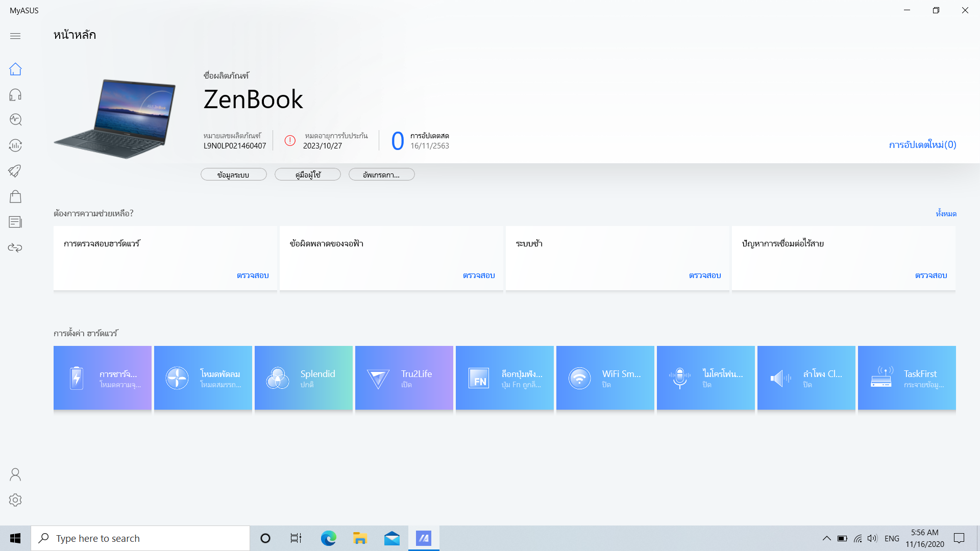The width and height of the screenshot is (980, 551).
Task: Click the คู่มือผู้ใช้ user manual button
Action: (308, 174)
